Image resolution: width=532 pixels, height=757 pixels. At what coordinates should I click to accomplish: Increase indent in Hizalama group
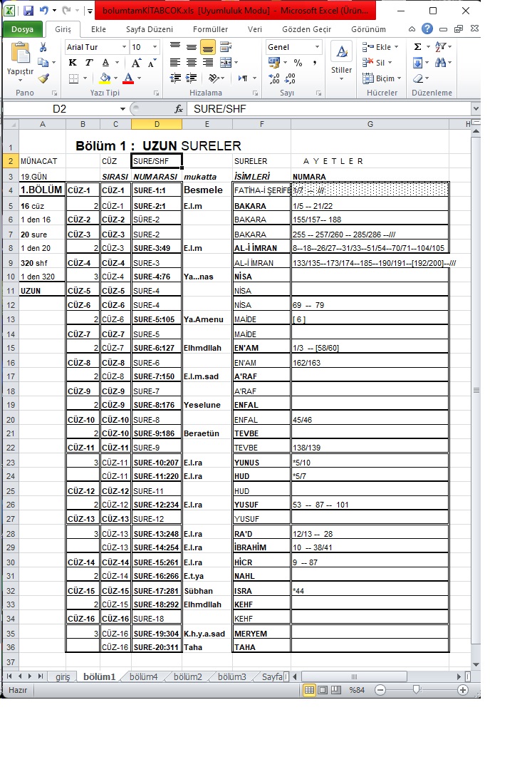[x=192, y=78]
